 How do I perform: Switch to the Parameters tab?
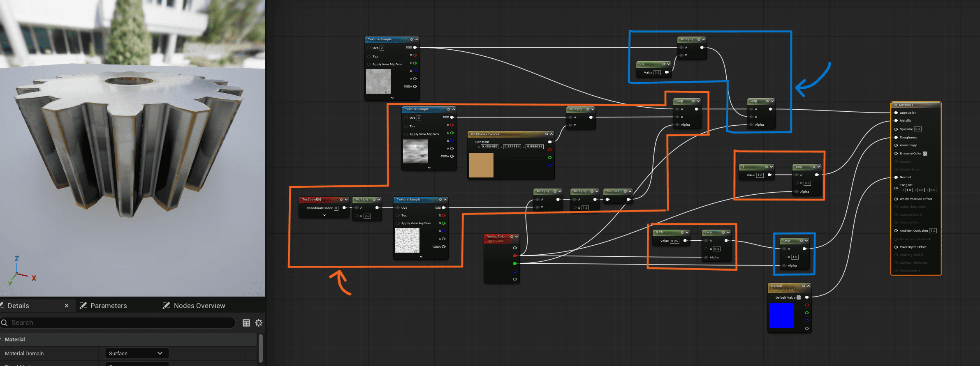pyautogui.click(x=108, y=306)
